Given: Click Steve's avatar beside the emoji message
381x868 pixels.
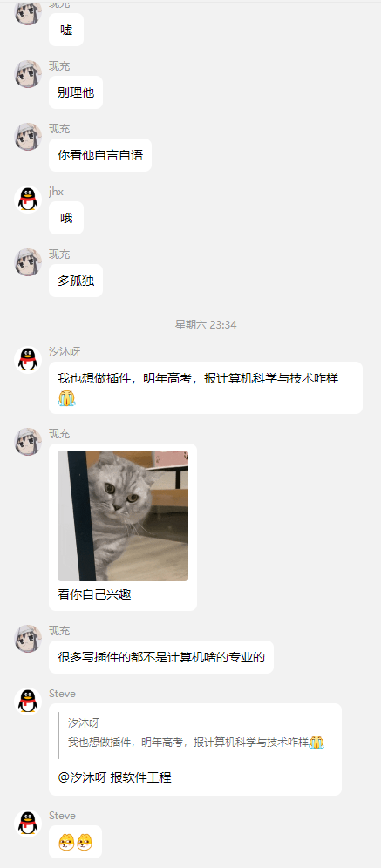Looking at the screenshot, I should [x=28, y=824].
